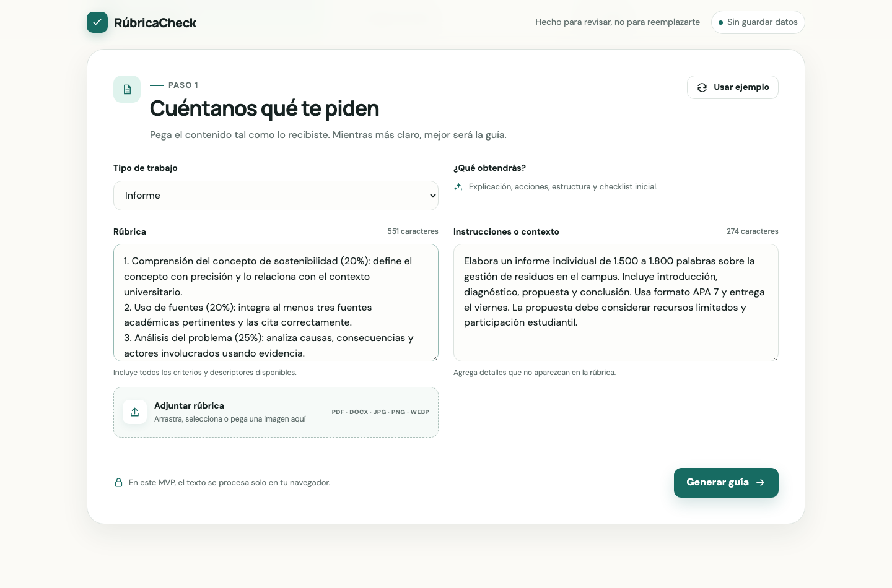Click the 'Cuéntanos qué te piden' heading
The height and width of the screenshot is (588, 892).
click(x=265, y=108)
